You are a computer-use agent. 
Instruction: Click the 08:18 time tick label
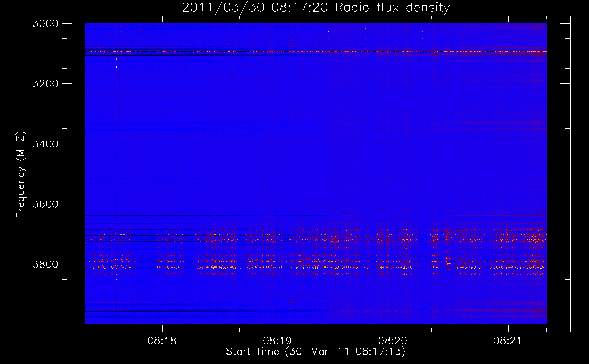pos(162,341)
